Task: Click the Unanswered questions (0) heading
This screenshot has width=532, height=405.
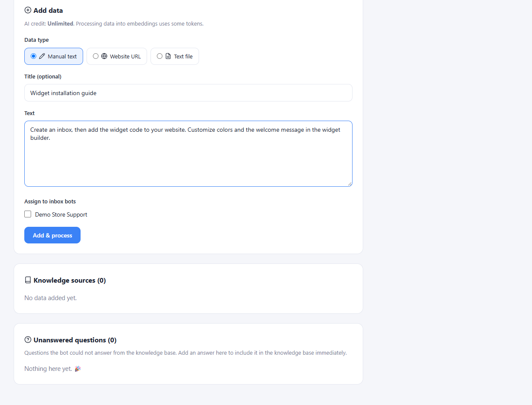Action: click(75, 340)
